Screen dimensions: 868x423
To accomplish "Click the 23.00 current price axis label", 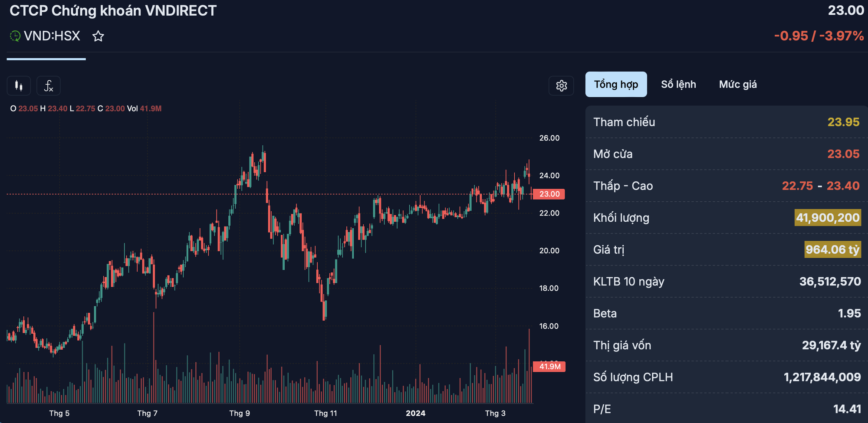I will 549,194.
